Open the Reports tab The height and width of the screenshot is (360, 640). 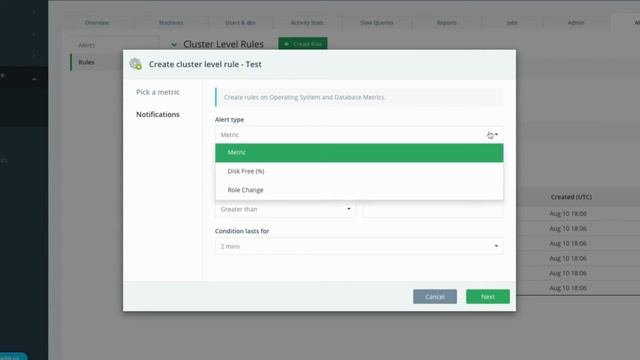click(x=447, y=23)
